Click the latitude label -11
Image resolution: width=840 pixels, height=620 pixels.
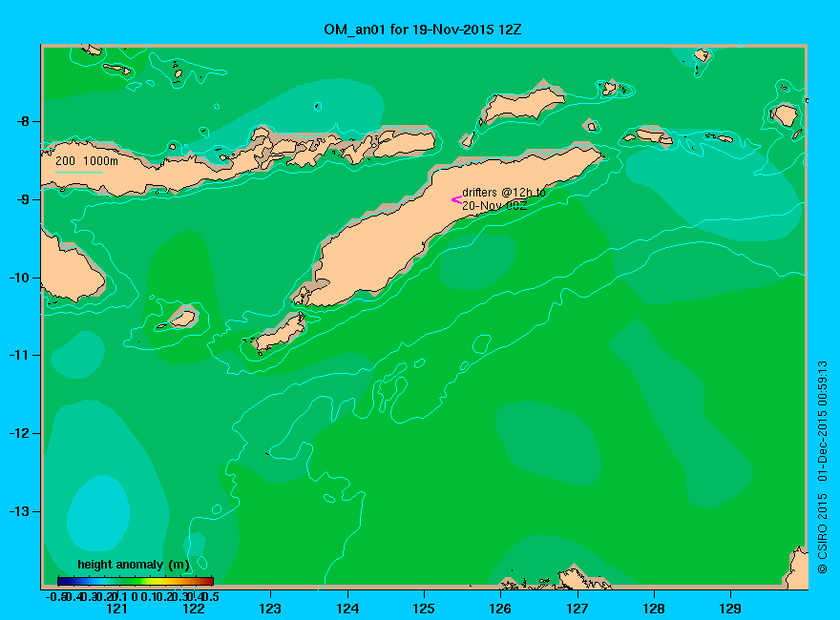19,355
